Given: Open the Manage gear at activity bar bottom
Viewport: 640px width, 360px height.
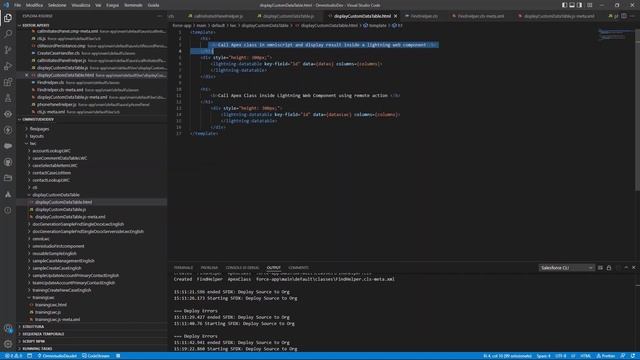Looking at the screenshot, I should [x=8, y=344].
